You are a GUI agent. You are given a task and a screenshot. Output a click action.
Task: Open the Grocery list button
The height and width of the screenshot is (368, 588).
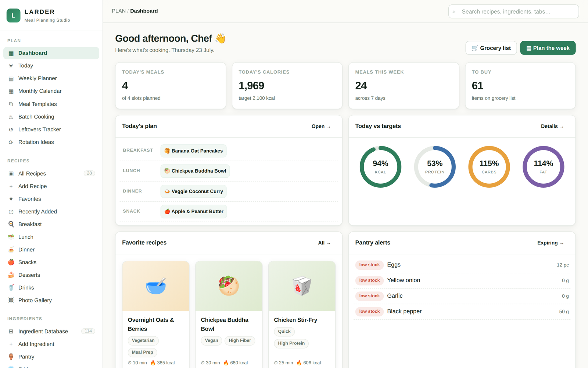point(491,48)
